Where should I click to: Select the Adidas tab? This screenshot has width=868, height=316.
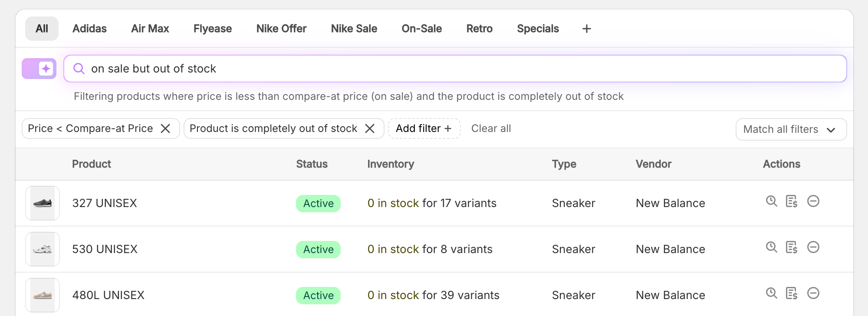click(x=89, y=29)
